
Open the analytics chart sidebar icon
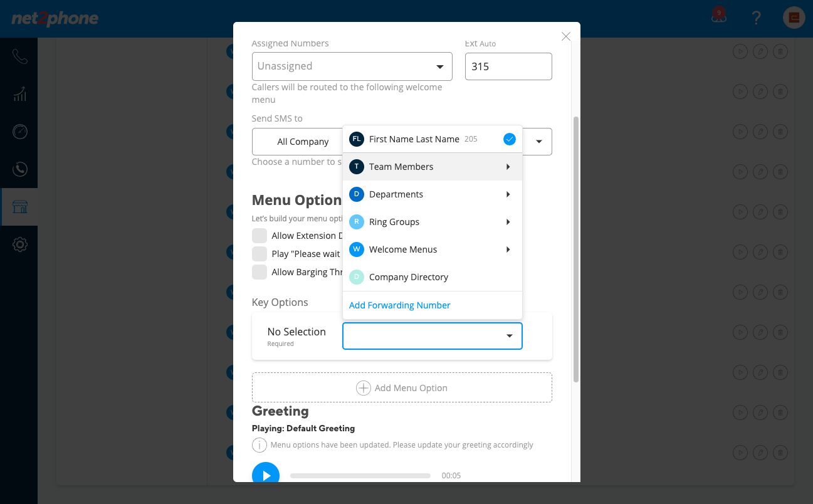[19, 94]
